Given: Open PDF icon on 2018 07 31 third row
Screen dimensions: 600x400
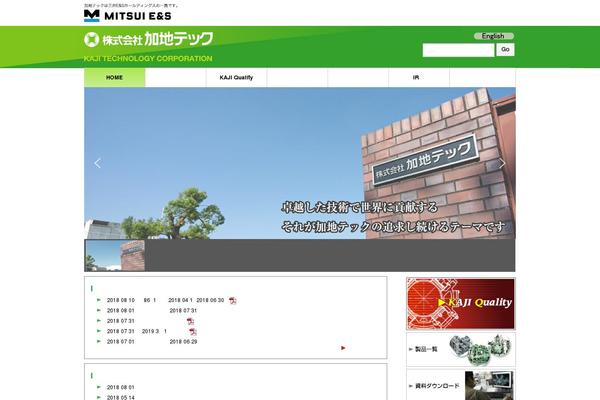Looking at the screenshot, I should [190, 321].
